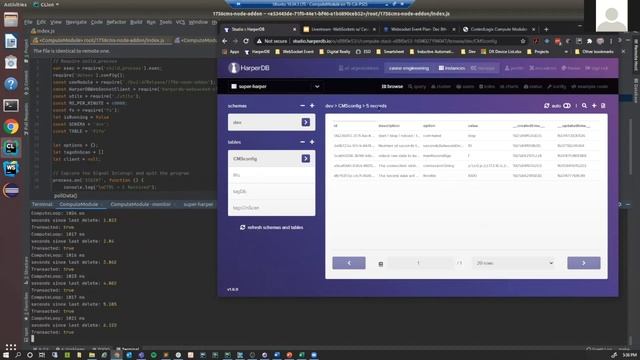Open query tab in HarperDB instance nav

tap(417, 87)
